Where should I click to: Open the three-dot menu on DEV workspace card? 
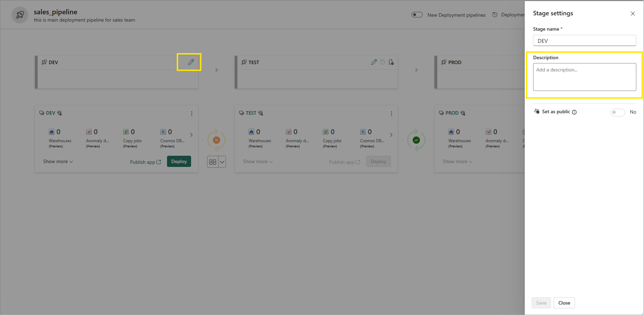192,114
